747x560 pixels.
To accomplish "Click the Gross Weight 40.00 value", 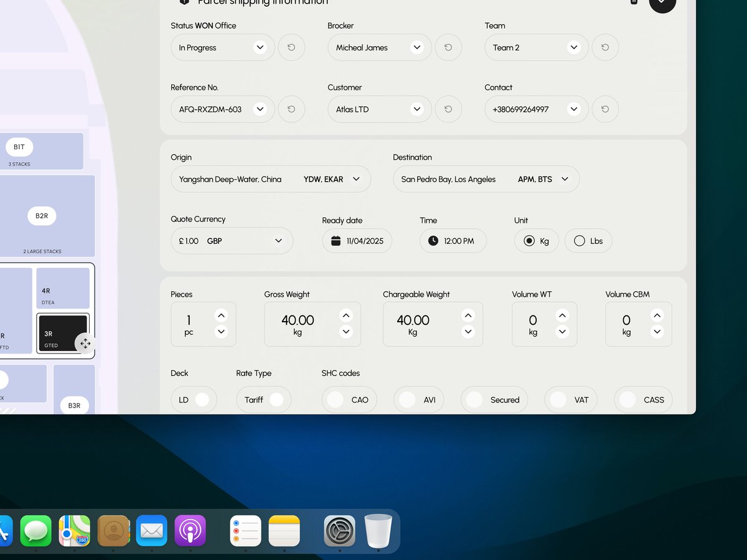I will click(298, 320).
